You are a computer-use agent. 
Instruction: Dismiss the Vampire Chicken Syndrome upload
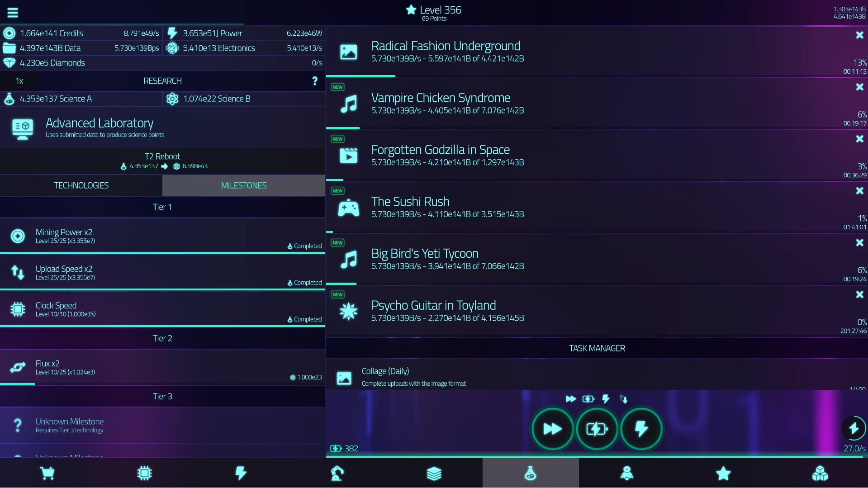click(x=859, y=87)
